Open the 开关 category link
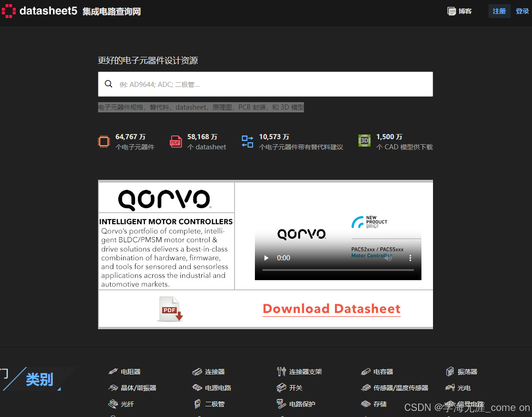 [296, 388]
